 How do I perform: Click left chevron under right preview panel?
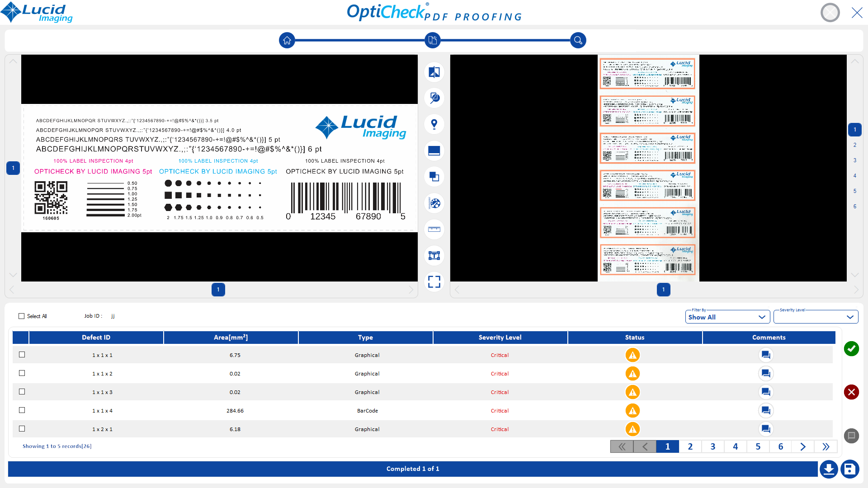click(457, 290)
